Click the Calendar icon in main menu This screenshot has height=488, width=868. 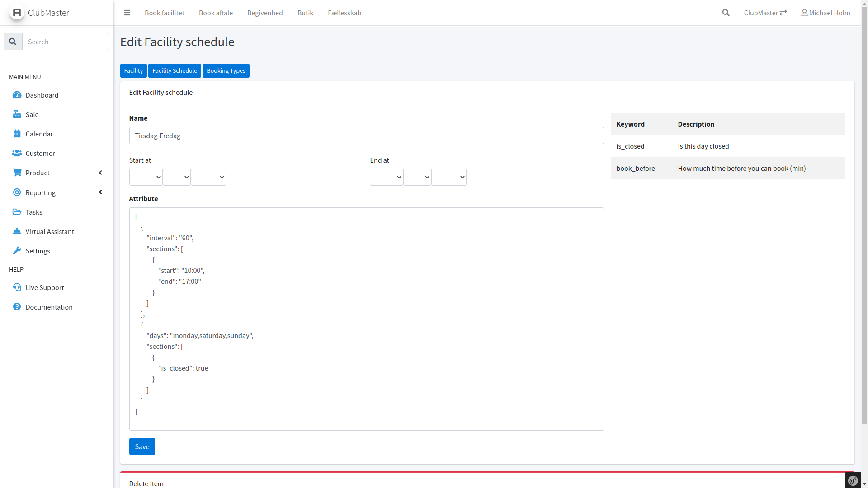pyautogui.click(x=17, y=134)
